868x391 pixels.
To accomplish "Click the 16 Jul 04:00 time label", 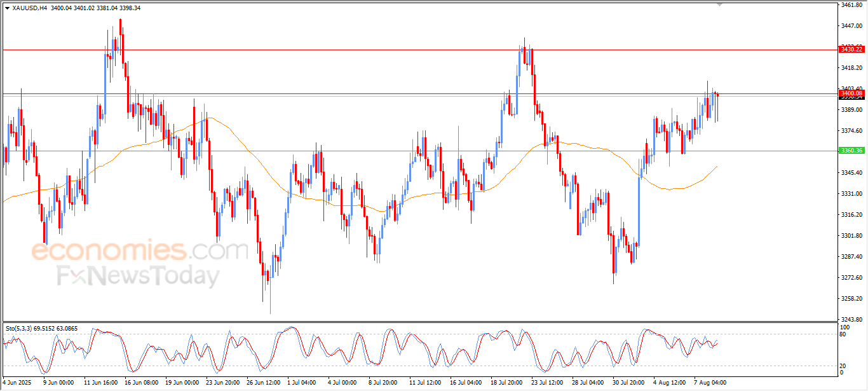I will tap(466, 383).
